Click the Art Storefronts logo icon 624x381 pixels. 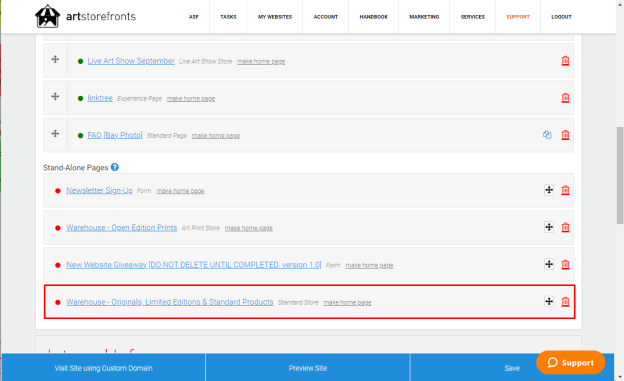[47, 16]
